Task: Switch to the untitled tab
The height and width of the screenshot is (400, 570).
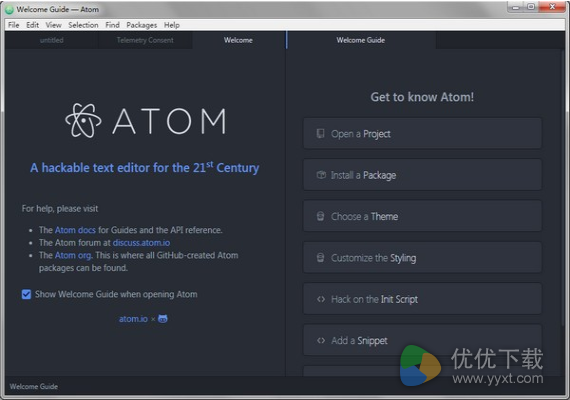Action: (x=51, y=40)
